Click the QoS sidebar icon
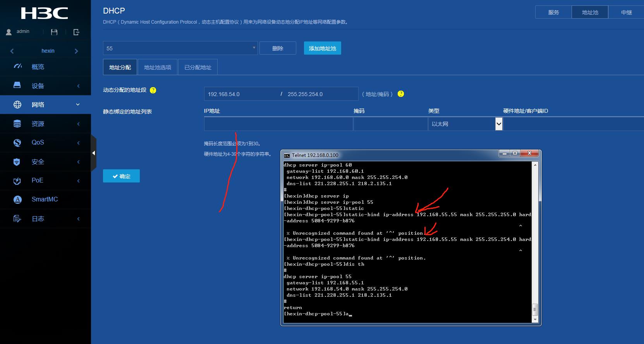This screenshot has width=644, height=344. (x=17, y=143)
